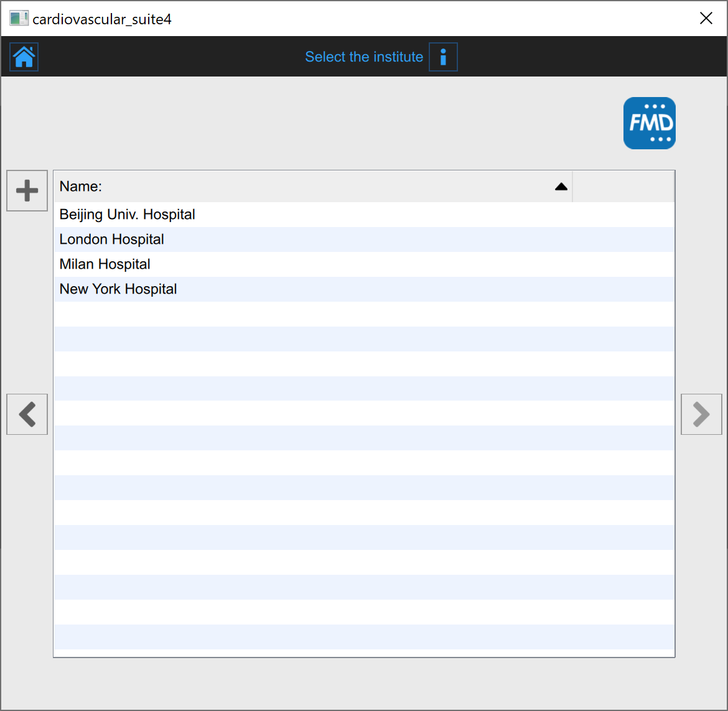
Task: Click the divider between Name and second column
Action: pyautogui.click(x=572, y=187)
